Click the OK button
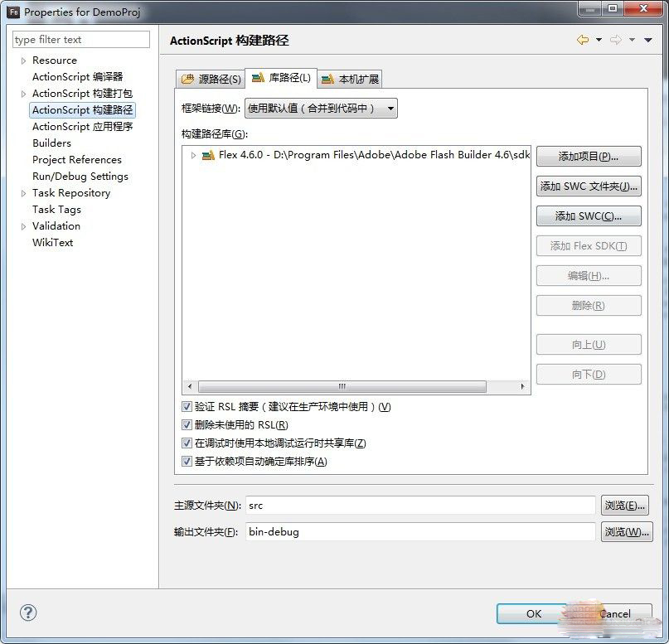 coord(533,613)
